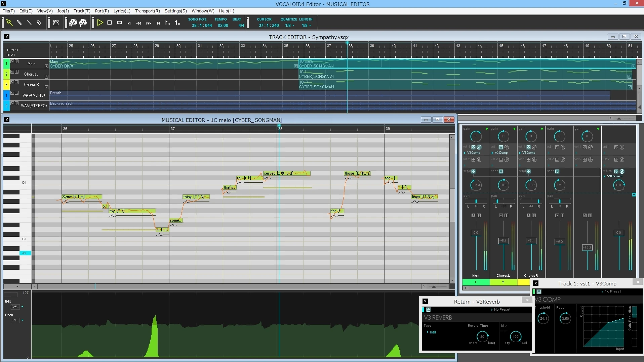644x362 pixels.
Task: Select the Pencil tool
Action: click(x=19, y=23)
